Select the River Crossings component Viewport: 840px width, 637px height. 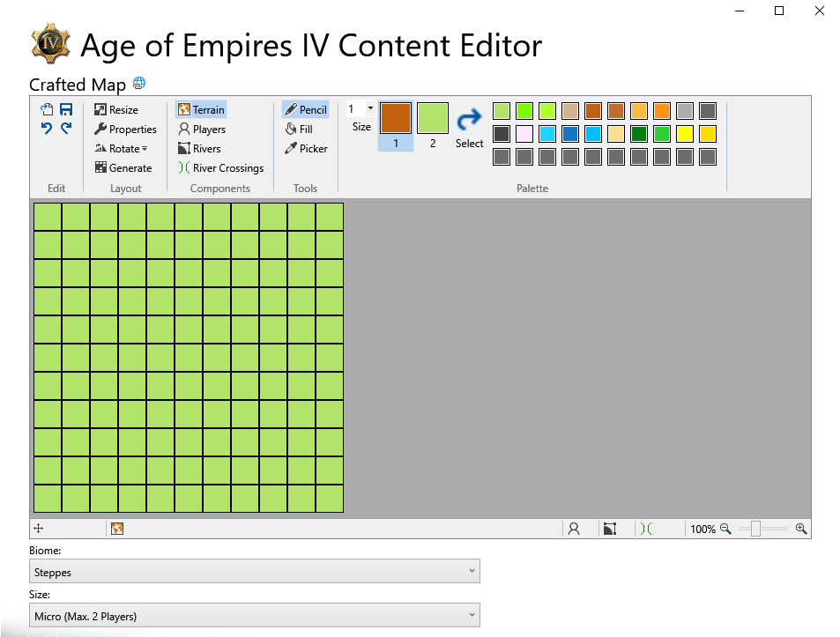pyautogui.click(x=220, y=167)
